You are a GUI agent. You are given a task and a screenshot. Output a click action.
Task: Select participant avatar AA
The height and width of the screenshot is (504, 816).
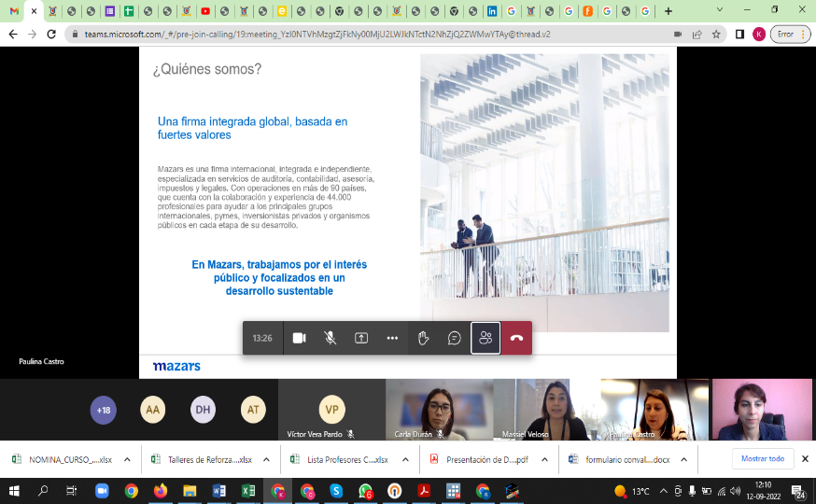click(x=152, y=410)
